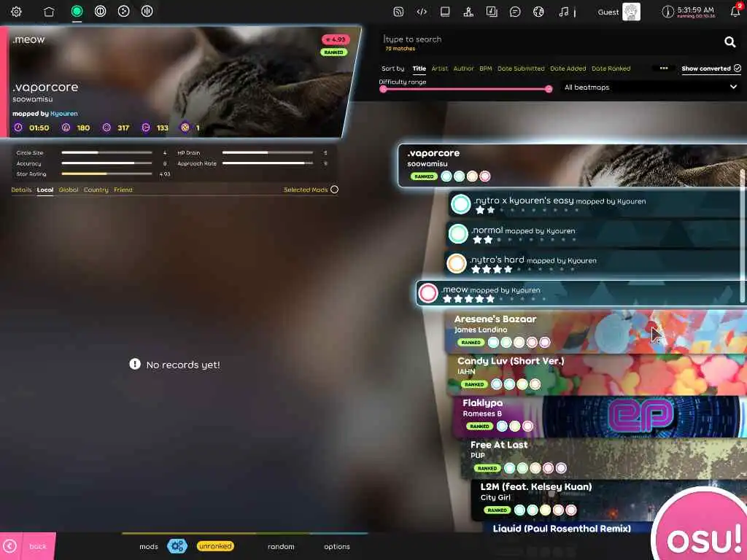Switch to Local leaderboard tab
Screen dimensions: 747x560
[45, 190]
